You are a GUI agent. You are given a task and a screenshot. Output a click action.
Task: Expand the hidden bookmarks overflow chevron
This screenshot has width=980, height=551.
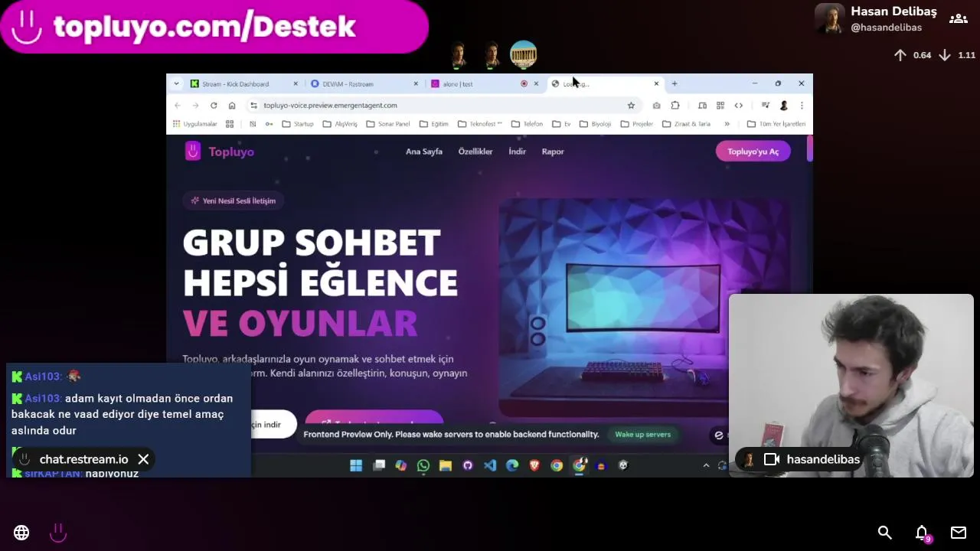point(727,124)
